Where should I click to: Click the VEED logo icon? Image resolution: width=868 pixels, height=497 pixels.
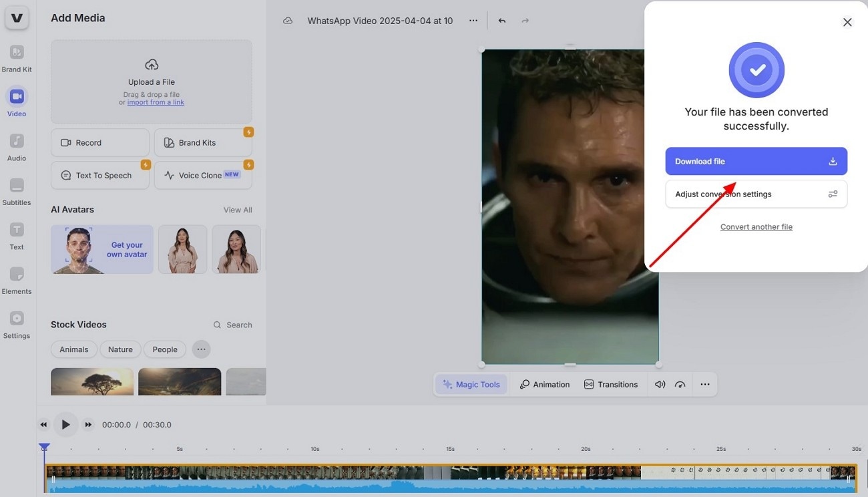click(17, 18)
